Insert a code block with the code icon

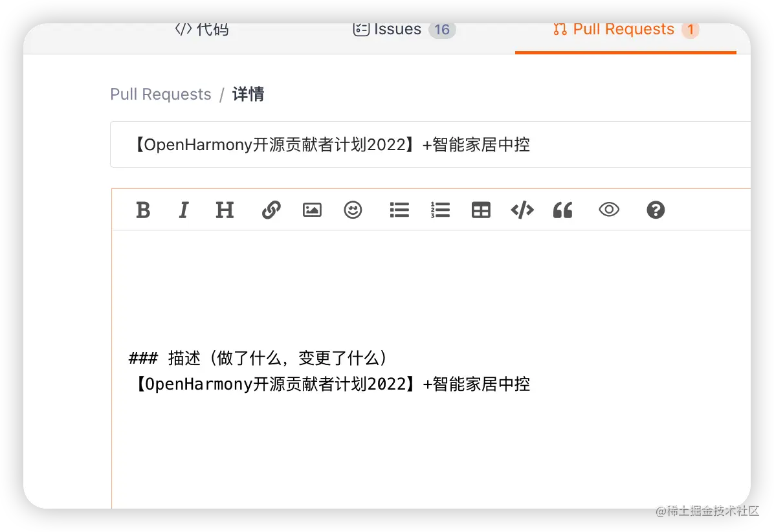522,210
